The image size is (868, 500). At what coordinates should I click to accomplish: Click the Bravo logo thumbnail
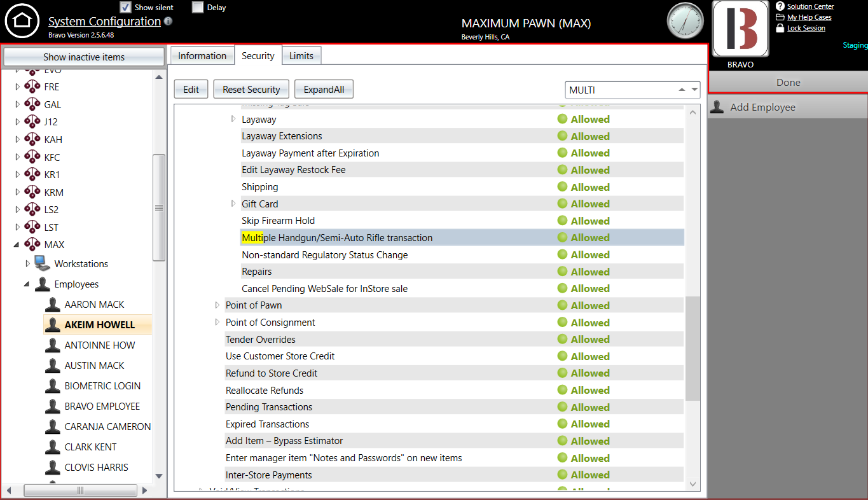tap(740, 29)
